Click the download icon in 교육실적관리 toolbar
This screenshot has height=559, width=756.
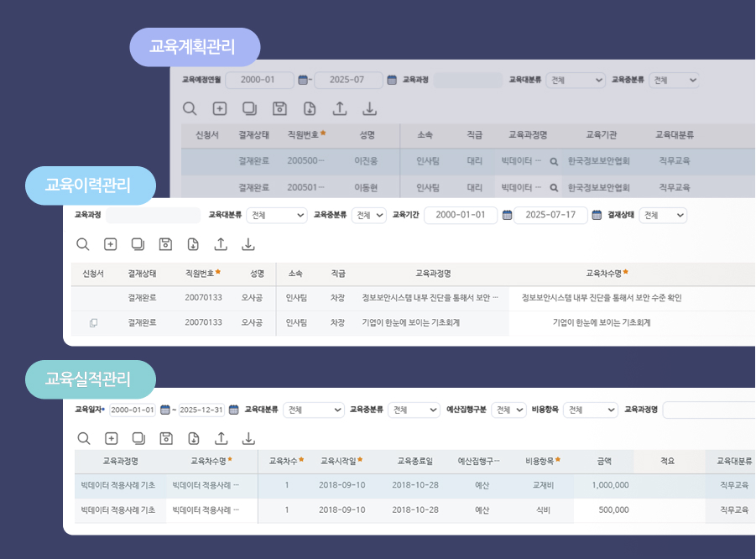pyautogui.click(x=248, y=438)
